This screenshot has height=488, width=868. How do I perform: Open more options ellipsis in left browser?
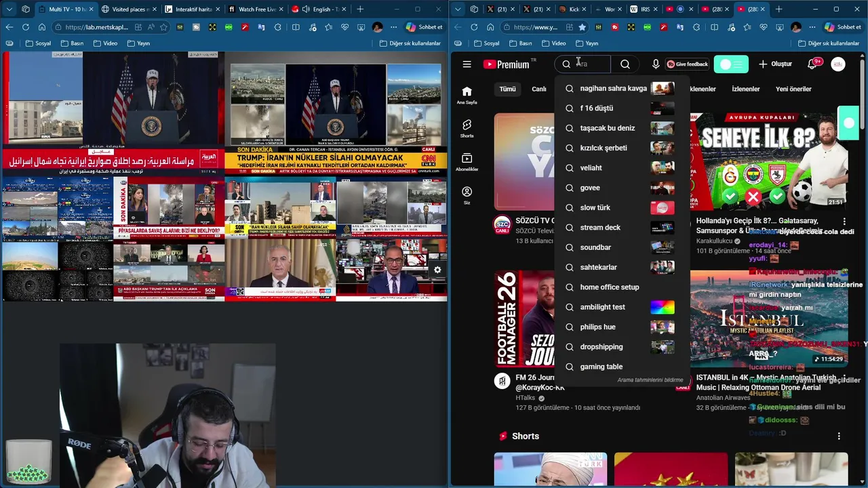pos(393,27)
